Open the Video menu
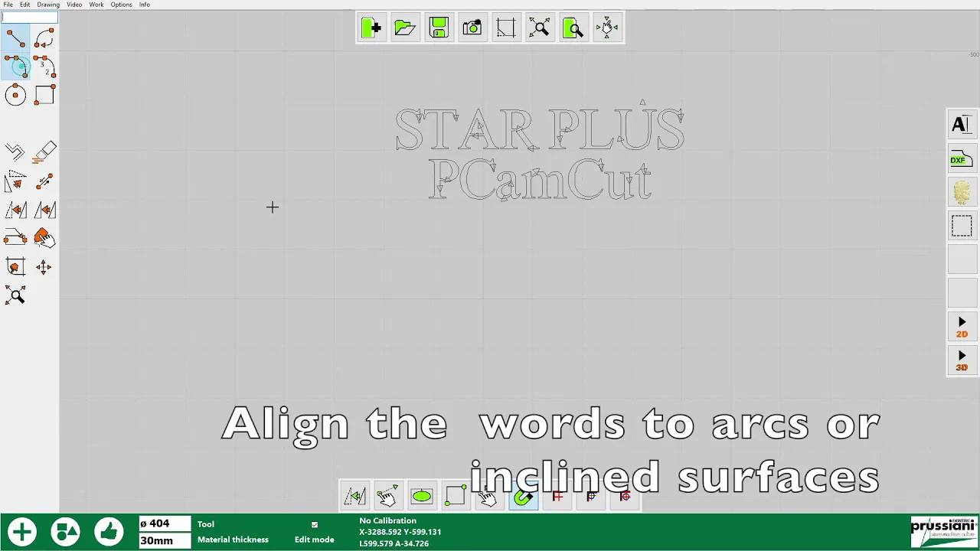The image size is (980, 551). click(x=74, y=5)
